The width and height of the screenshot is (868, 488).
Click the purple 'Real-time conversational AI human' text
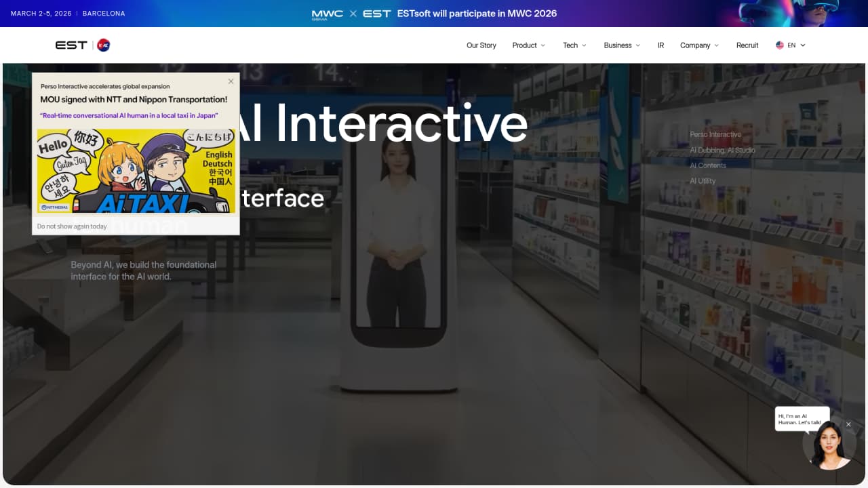click(x=127, y=115)
